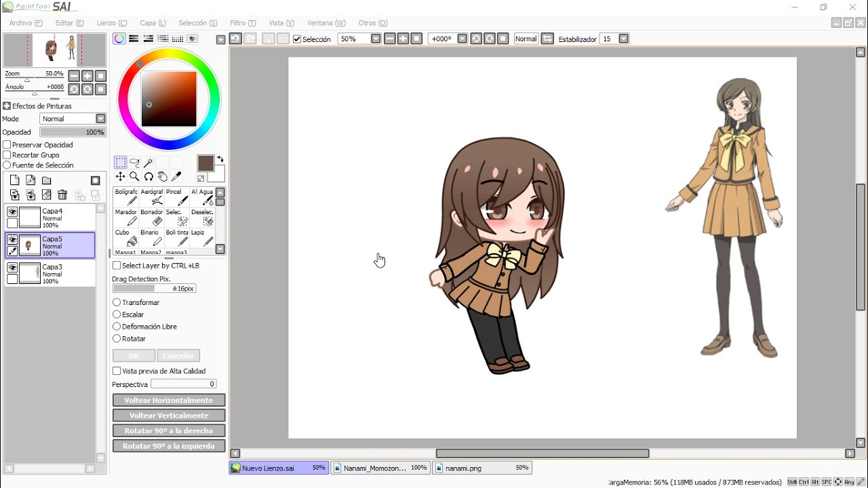Select the rectangular selection tool
The width and height of the screenshot is (868, 488).
120,163
